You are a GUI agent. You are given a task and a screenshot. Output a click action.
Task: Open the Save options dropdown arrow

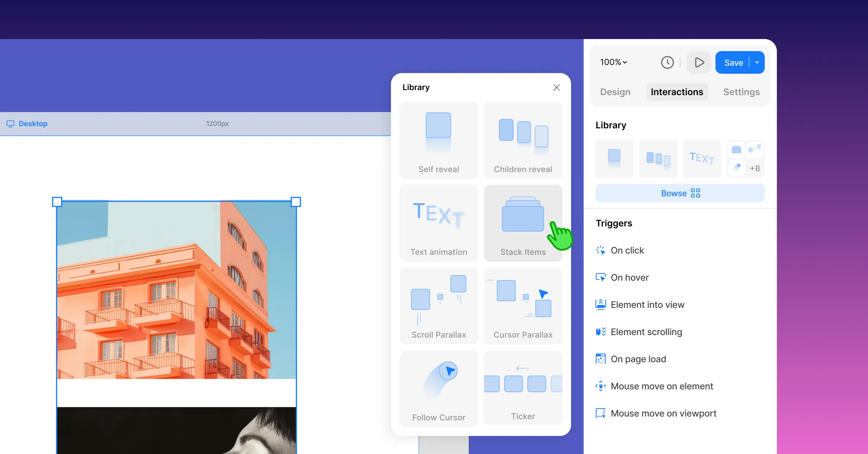(x=757, y=63)
